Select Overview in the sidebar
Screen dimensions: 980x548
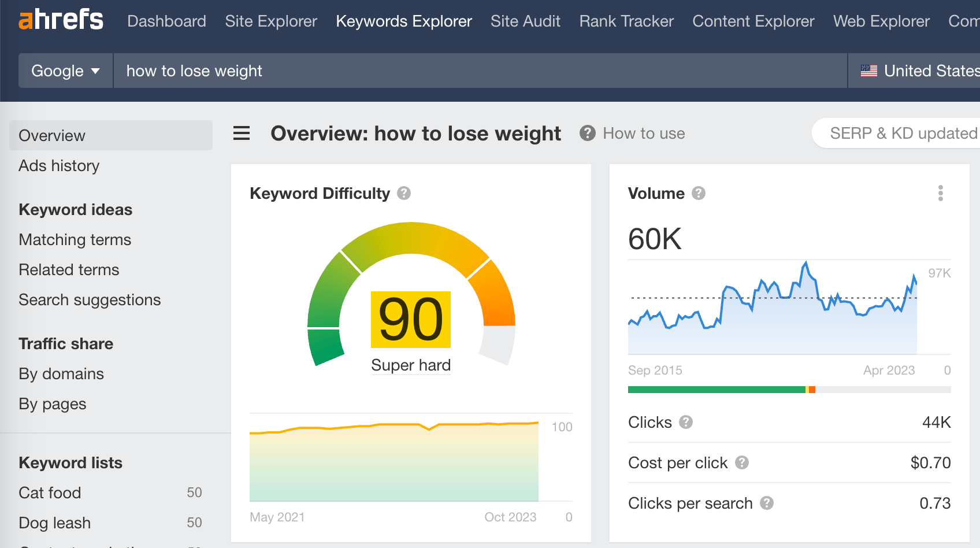(x=111, y=135)
